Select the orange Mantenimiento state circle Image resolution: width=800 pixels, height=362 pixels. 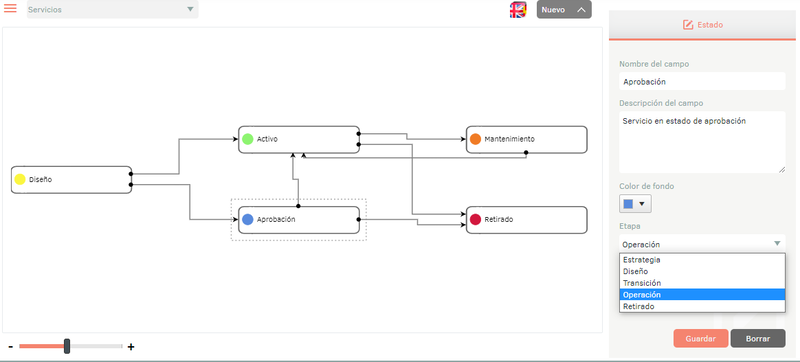pyautogui.click(x=476, y=139)
